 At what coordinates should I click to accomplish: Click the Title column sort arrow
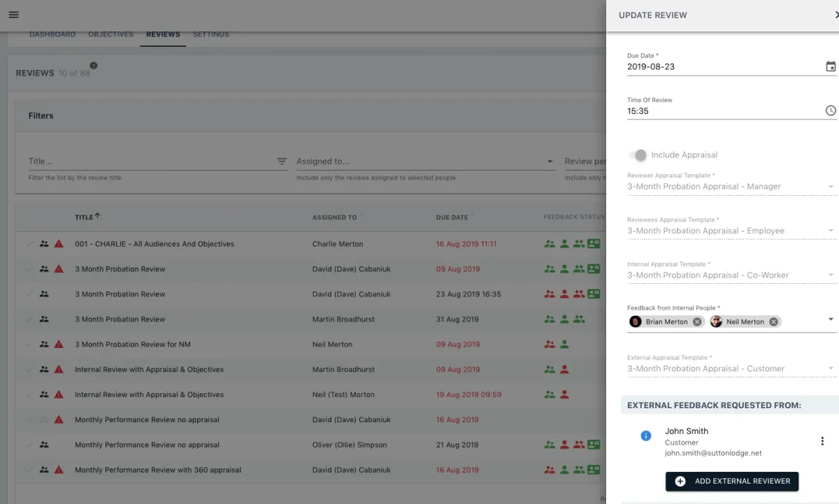click(97, 217)
